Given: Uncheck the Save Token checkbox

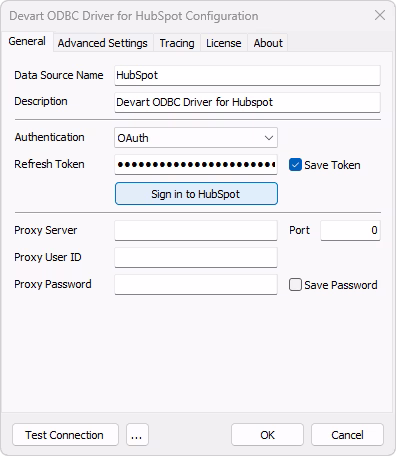Looking at the screenshot, I should pyautogui.click(x=295, y=165).
